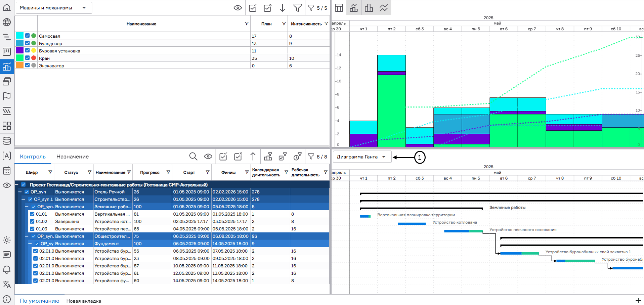Toggle the Кран row checkbox
This screenshot has width=644, height=305.
coord(28,58)
